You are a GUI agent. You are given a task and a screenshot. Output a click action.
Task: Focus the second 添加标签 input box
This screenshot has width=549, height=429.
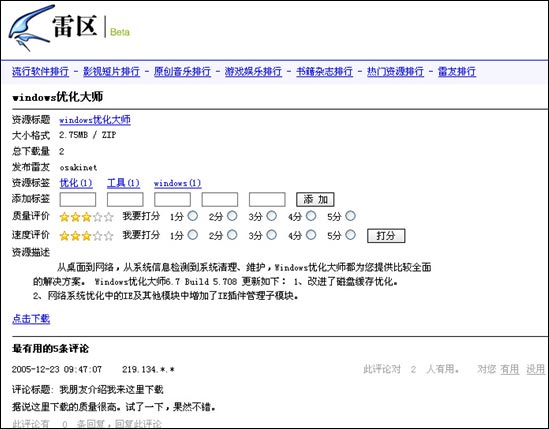(x=125, y=199)
